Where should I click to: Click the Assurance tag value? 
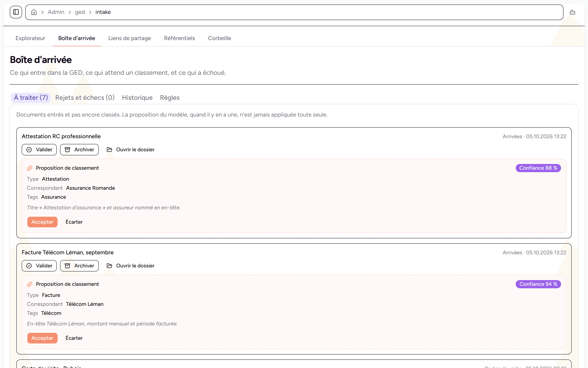pyautogui.click(x=53, y=197)
